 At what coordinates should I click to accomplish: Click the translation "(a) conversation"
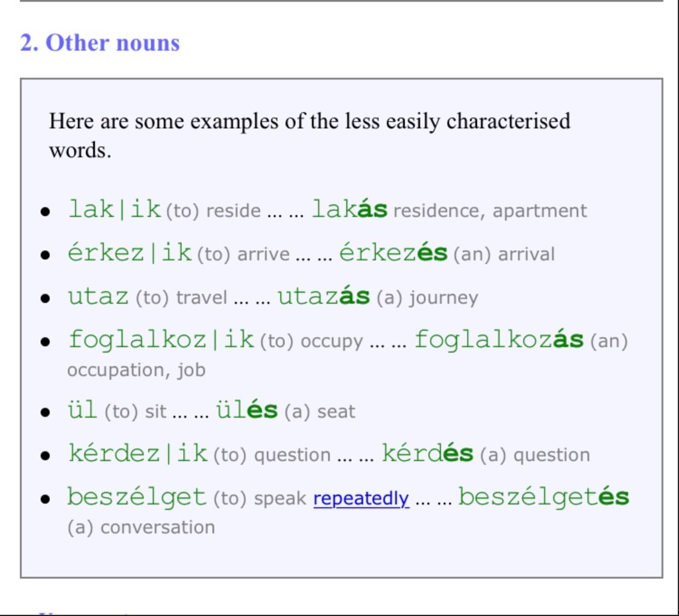(141, 527)
